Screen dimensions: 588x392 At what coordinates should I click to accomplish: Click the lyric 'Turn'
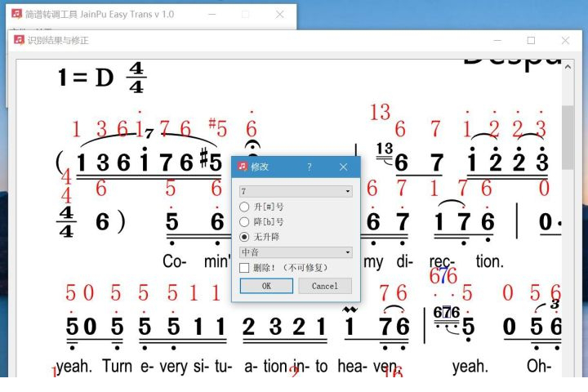pyautogui.click(x=117, y=366)
